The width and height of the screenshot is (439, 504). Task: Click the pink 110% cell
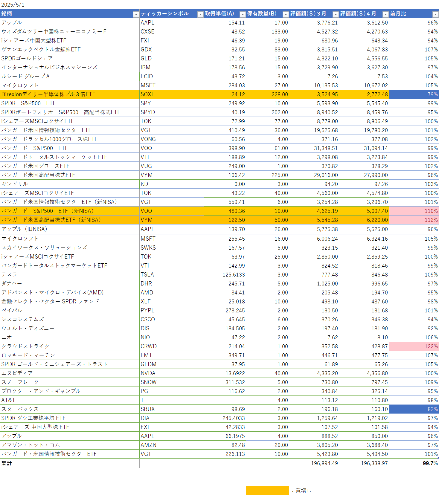[x=414, y=211]
